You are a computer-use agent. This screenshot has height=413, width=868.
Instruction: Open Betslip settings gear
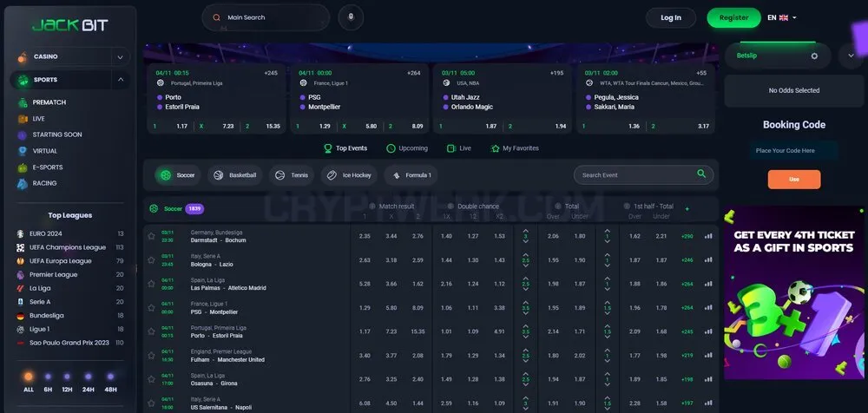pos(814,56)
